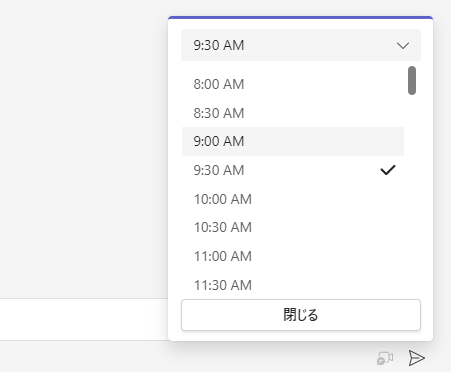Screen dimensions: 451x372
Task: Click the 閉じる button
Action: pos(301,315)
